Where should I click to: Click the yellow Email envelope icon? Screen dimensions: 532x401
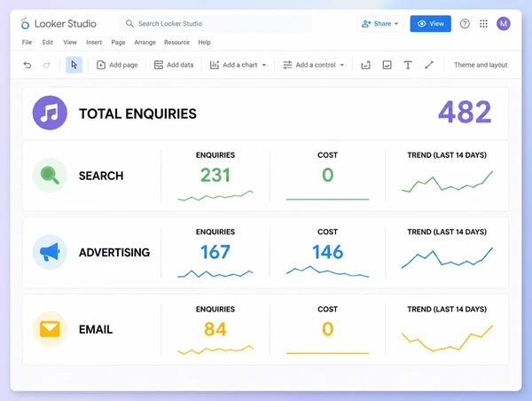pyautogui.click(x=50, y=329)
